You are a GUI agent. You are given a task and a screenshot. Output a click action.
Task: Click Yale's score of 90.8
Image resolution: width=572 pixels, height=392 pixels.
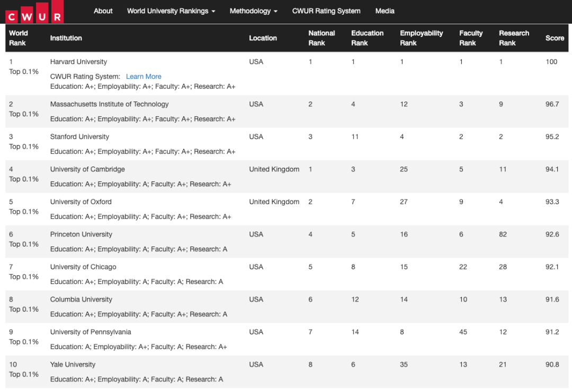[x=552, y=364]
